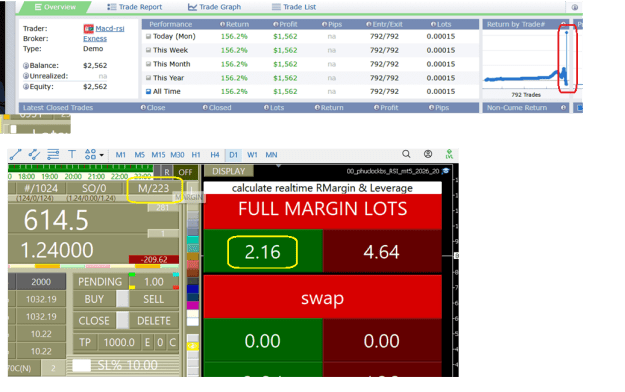Select the Today (Mon) performance radio
The height and width of the screenshot is (392, 625).
(148, 36)
